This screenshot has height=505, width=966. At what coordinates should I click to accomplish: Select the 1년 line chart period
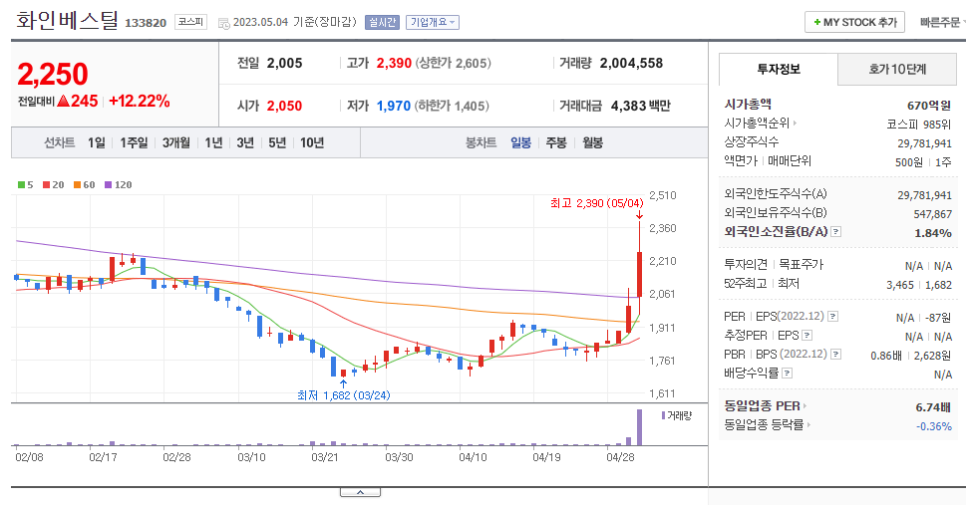[213, 143]
